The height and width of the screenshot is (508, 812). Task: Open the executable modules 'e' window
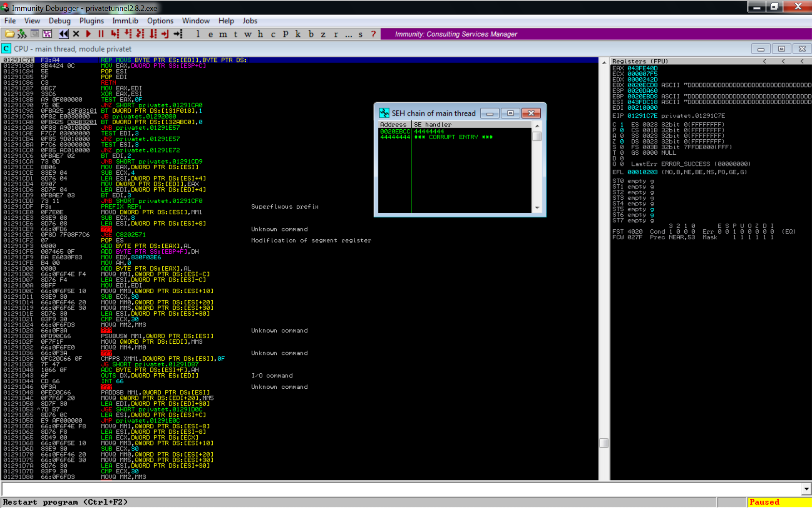coord(210,34)
